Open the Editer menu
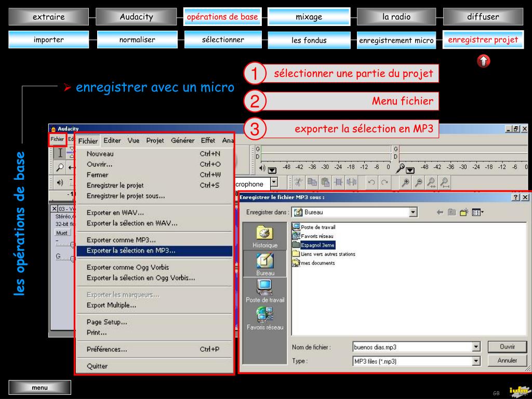The image size is (532, 399). point(112,140)
